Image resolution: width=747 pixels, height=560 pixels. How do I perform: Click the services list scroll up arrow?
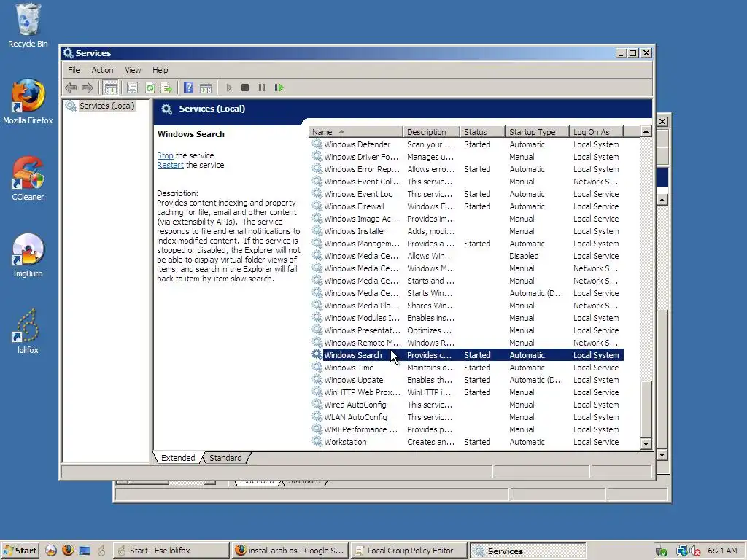point(646,131)
